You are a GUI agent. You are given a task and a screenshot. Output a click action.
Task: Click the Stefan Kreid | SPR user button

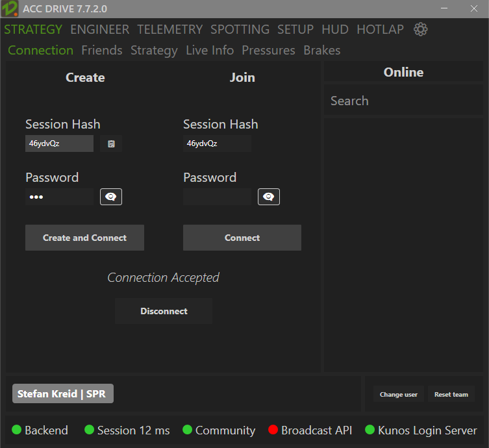tap(63, 393)
